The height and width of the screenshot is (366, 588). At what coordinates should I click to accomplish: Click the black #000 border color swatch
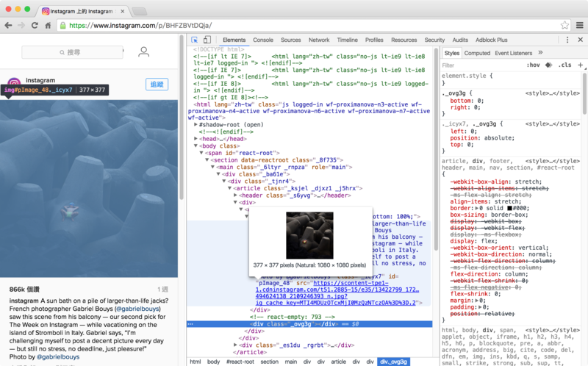509,208
